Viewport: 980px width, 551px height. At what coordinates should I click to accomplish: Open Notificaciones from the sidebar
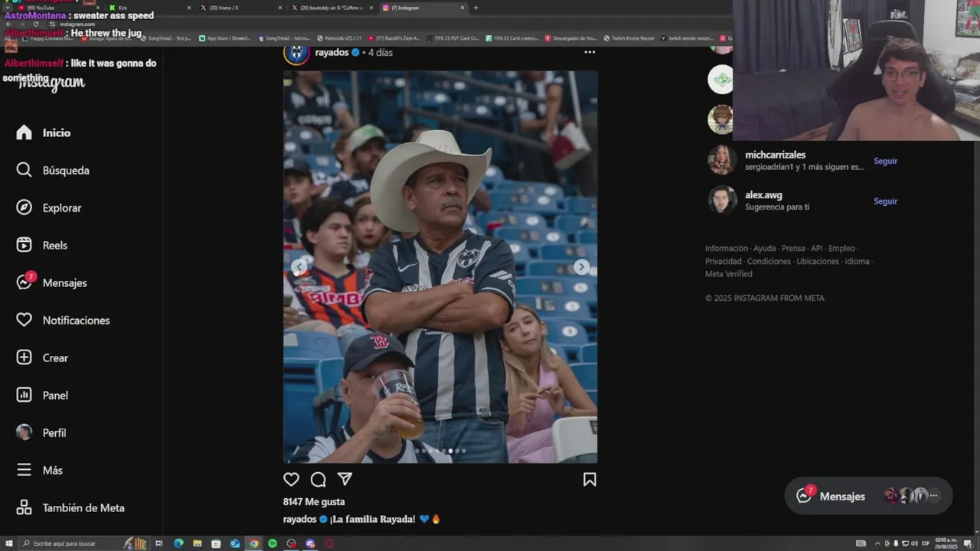[x=63, y=320]
